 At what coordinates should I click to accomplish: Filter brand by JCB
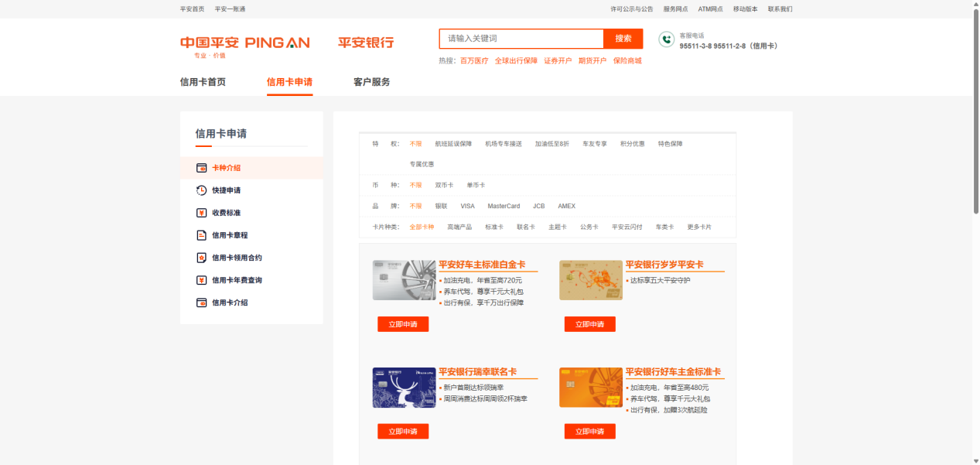[539, 206]
